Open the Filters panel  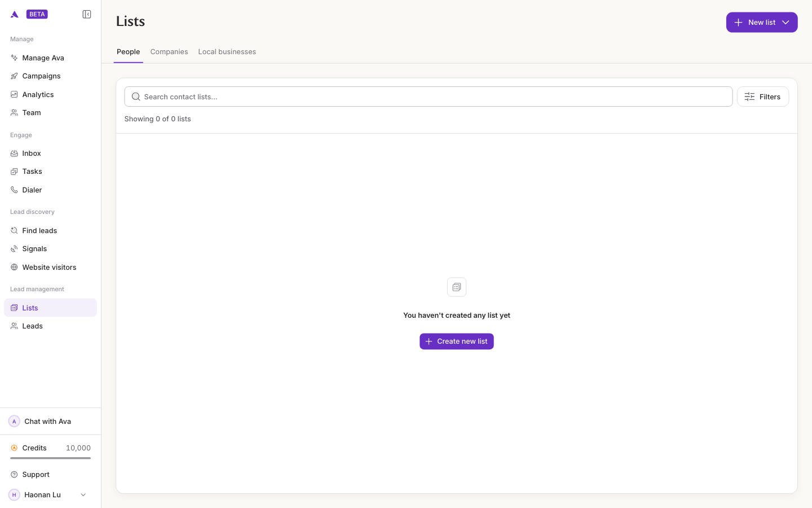point(762,97)
